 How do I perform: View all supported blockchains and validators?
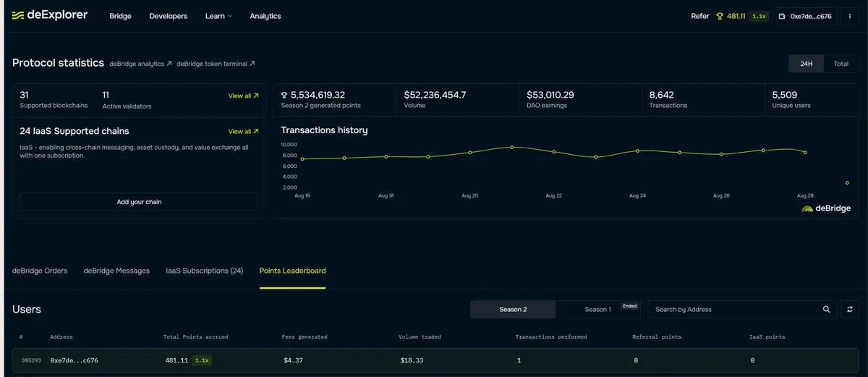[x=243, y=96]
